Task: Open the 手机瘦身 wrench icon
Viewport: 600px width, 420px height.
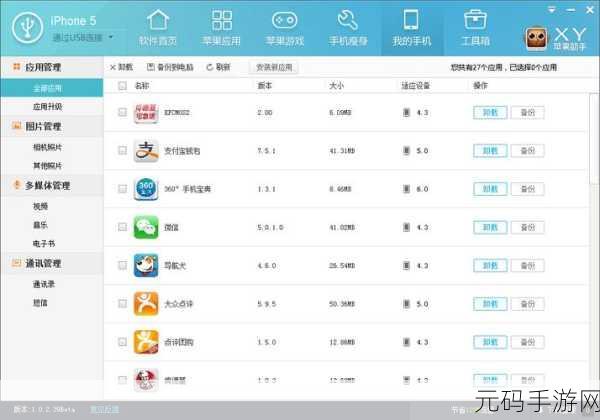Action: click(x=348, y=20)
